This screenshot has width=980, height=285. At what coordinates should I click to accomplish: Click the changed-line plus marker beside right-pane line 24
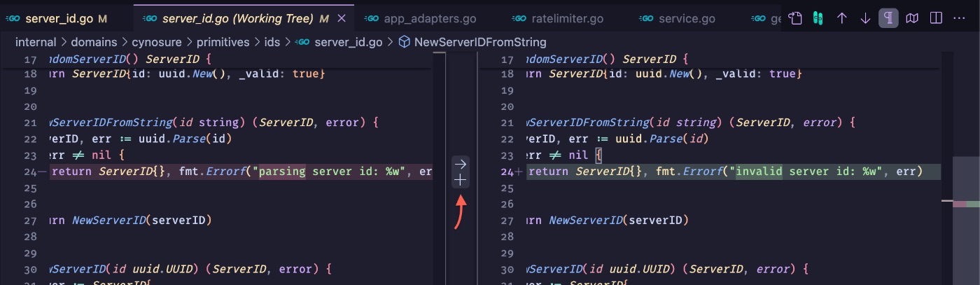(519, 172)
